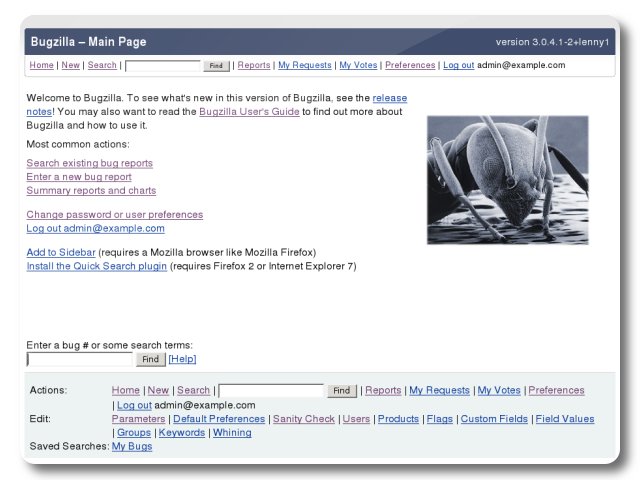Run Sanity Check from the footer
The image size is (640, 480).
304,419
